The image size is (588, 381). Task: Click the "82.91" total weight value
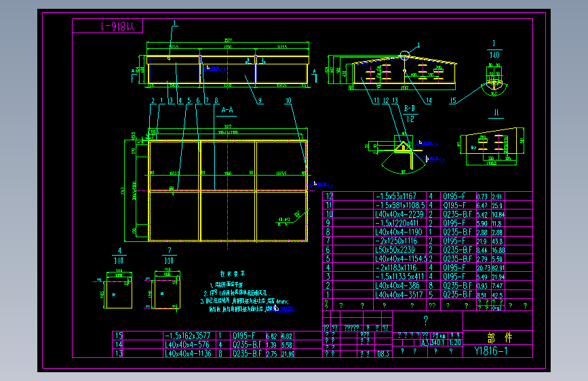(498, 268)
